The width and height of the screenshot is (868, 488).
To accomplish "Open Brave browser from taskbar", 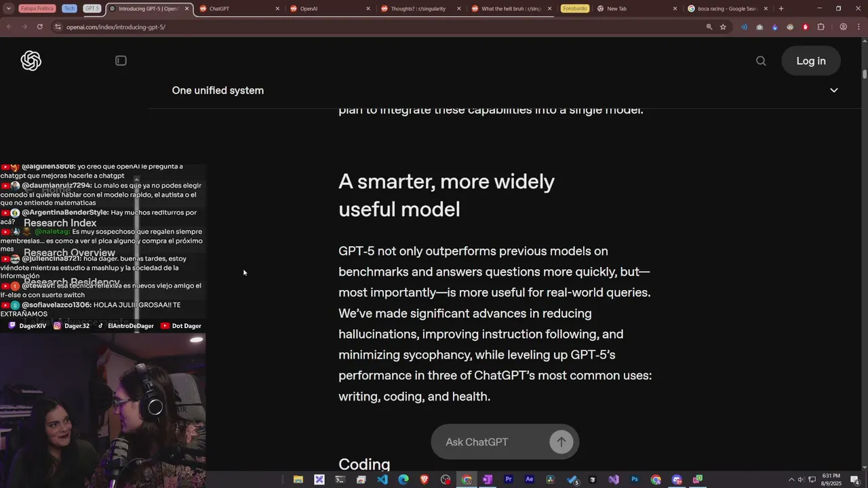I will click(425, 480).
